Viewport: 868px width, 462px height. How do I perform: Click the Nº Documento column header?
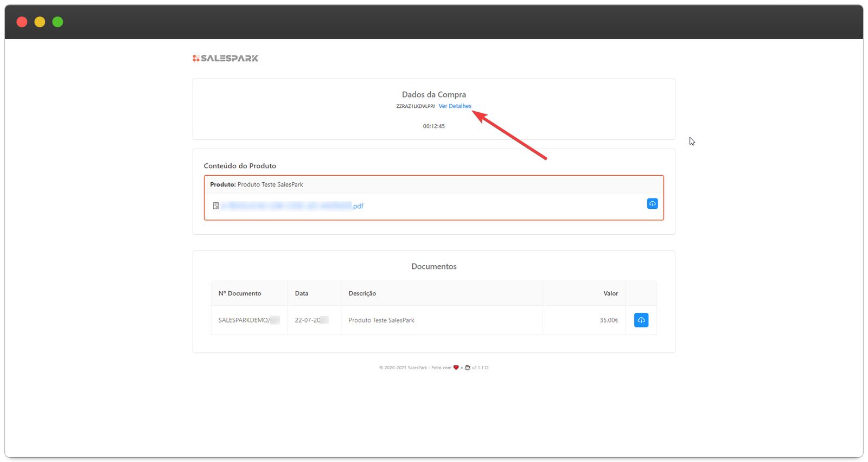point(240,293)
